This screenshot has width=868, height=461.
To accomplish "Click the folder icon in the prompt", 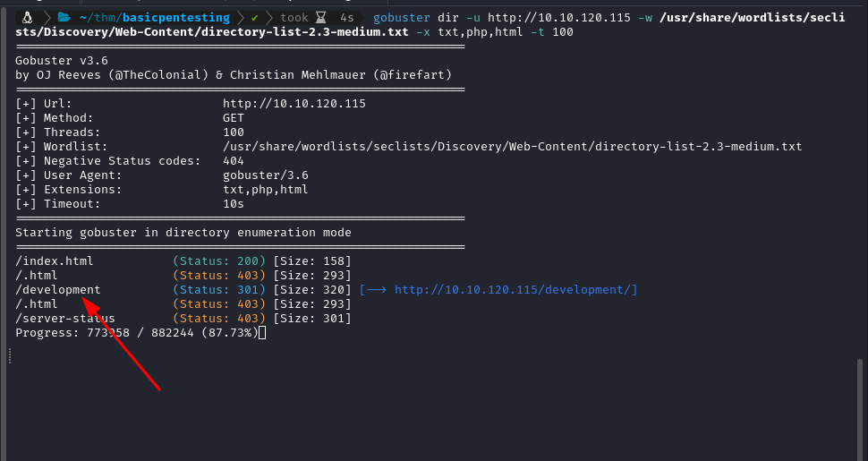I will (63, 17).
